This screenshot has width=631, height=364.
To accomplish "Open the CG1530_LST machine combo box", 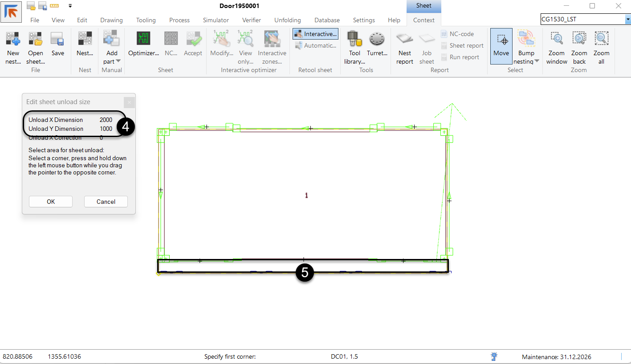I will pos(585,19).
